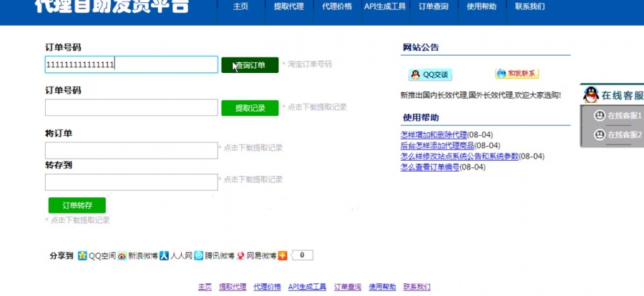Screen dimensions: 644x296
Task: Click the hint text 淘宝订单号码
Action: [309, 64]
